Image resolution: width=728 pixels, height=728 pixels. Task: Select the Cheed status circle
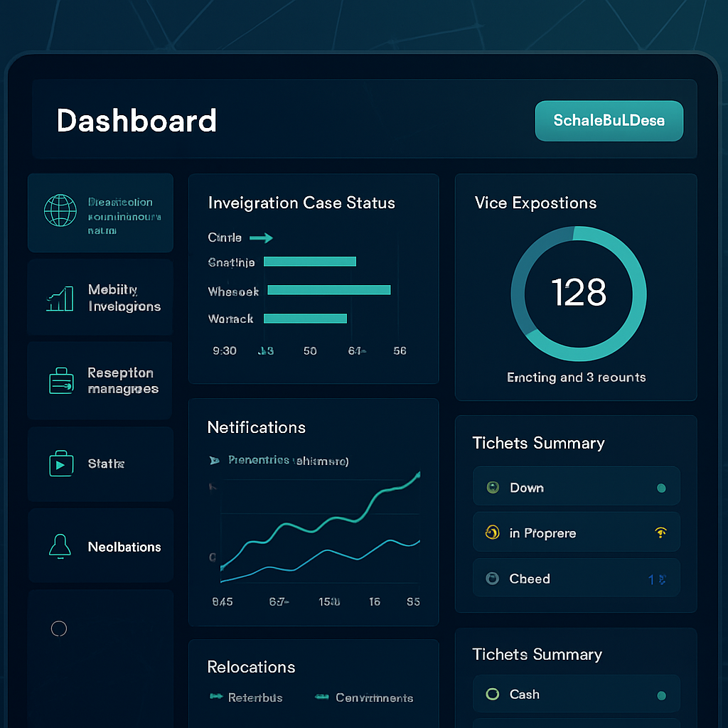pyautogui.click(x=492, y=579)
